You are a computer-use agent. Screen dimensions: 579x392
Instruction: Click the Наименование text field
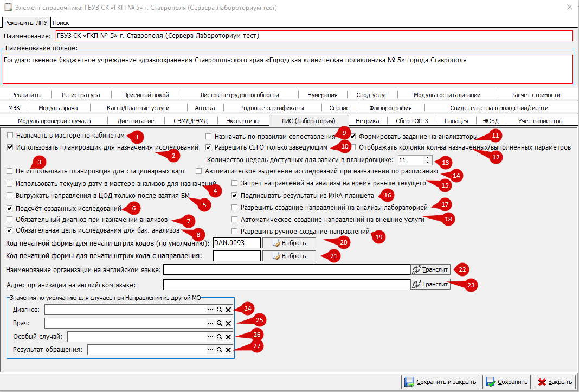click(314, 36)
